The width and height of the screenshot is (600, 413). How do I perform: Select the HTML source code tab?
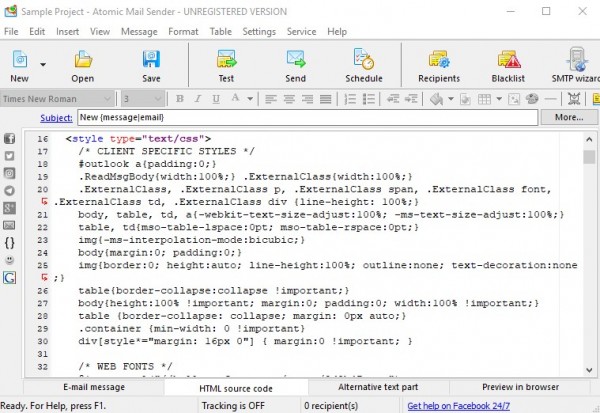pyautogui.click(x=236, y=388)
